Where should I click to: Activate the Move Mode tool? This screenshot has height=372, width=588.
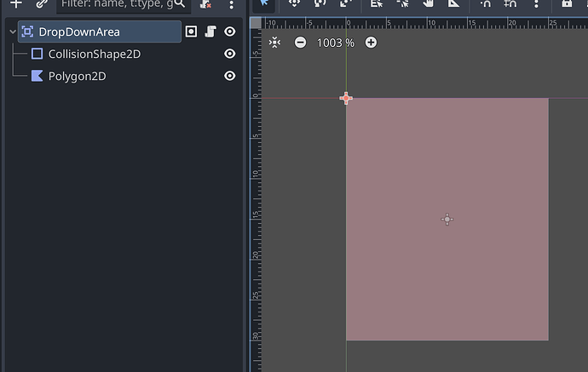coord(294,3)
